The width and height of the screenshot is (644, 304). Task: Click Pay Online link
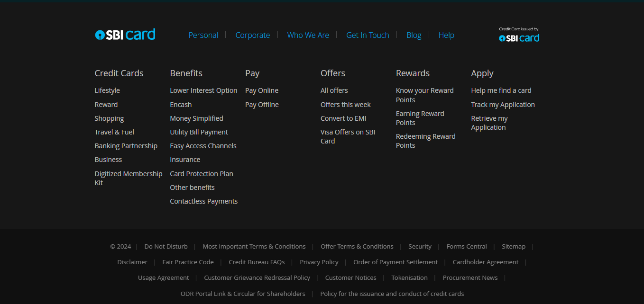point(262,90)
